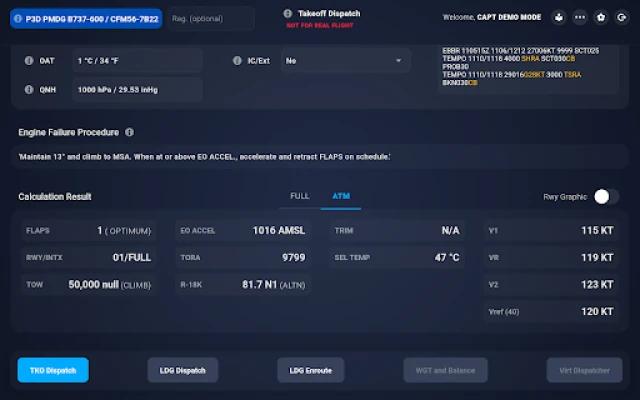Open the LDG Dispatch page
Viewport: 640px width, 400px height.
[182, 370]
